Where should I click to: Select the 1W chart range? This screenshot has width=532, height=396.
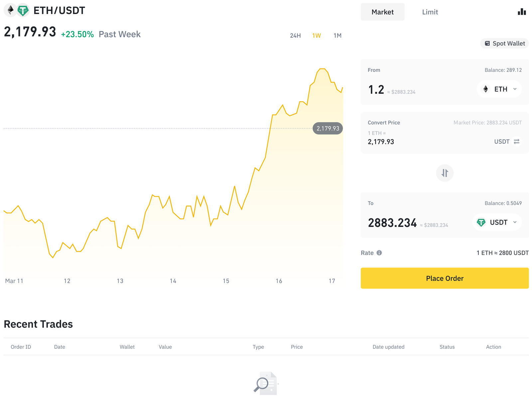(x=317, y=36)
